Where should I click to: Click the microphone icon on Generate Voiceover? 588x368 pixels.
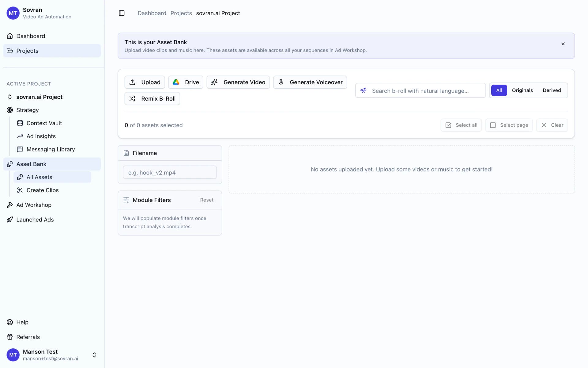coord(281,82)
